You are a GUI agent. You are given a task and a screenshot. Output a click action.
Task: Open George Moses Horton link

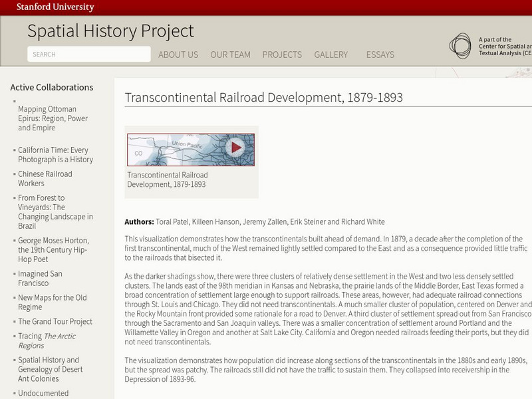pyautogui.click(x=54, y=250)
